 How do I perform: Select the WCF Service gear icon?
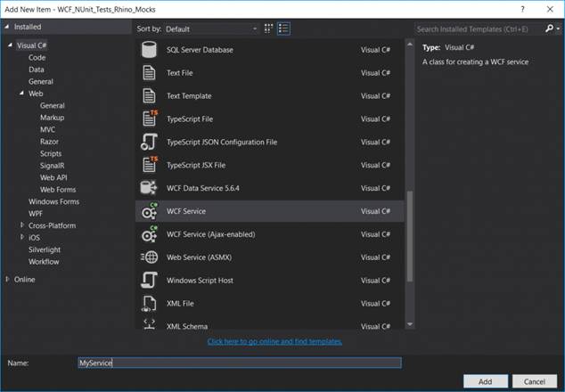pyautogui.click(x=149, y=211)
